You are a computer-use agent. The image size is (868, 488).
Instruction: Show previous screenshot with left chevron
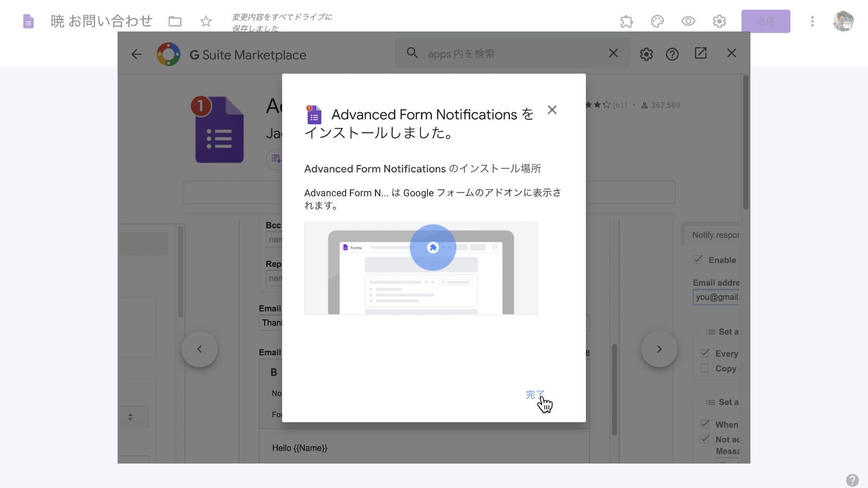(x=200, y=349)
